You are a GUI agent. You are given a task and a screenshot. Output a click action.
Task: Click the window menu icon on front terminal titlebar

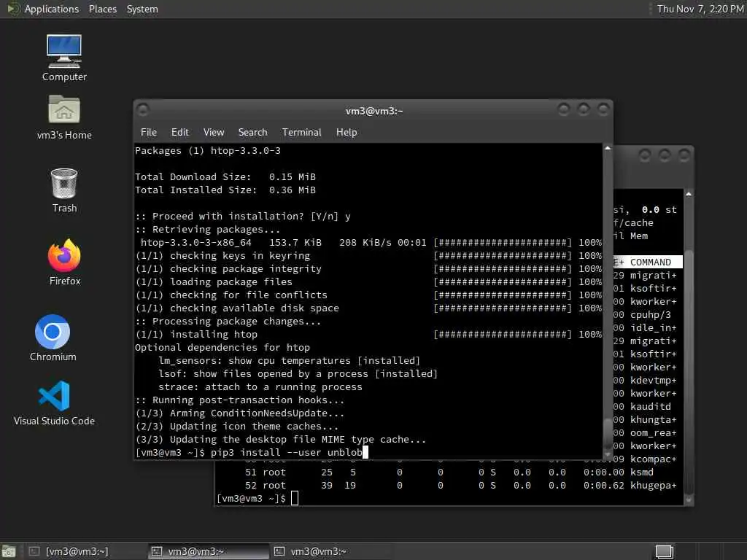point(143,110)
